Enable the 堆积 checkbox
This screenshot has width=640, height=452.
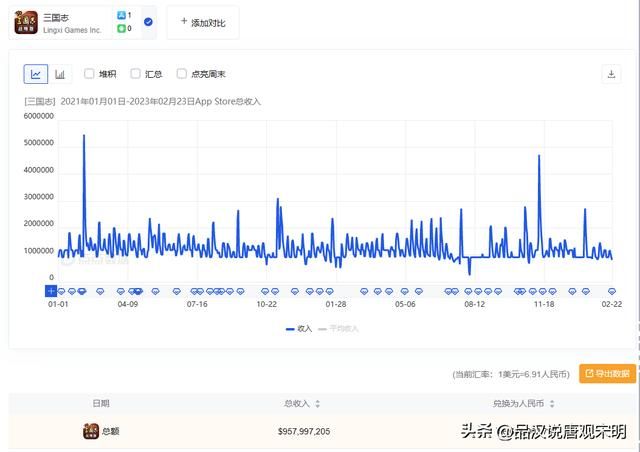[89, 74]
